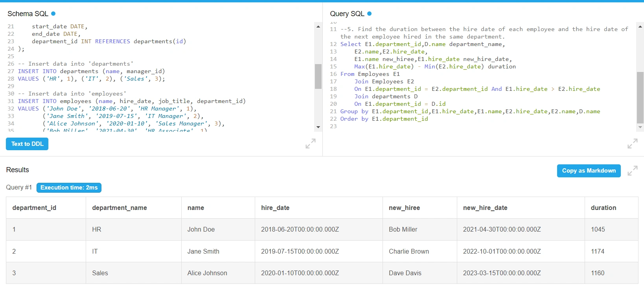Expand the Query SQL editor panel
644x300 pixels.
coord(632,144)
